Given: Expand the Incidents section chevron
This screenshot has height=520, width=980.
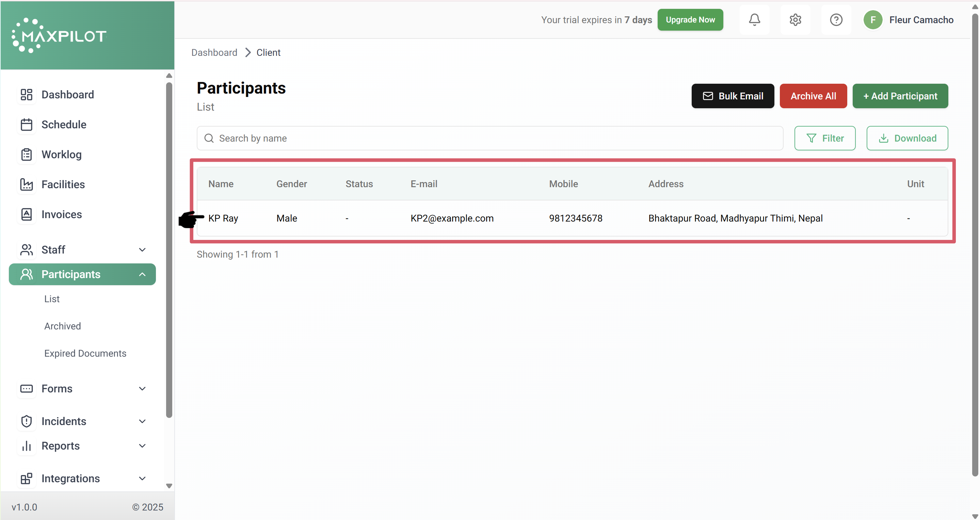Looking at the screenshot, I should [142, 421].
